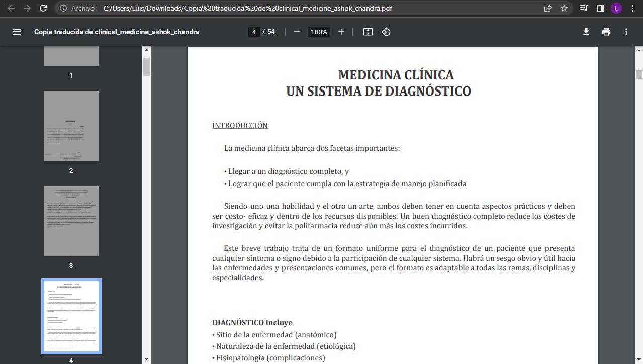Select page 2 thumbnail
Screen dimensions: 643x364
(x=71, y=126)
